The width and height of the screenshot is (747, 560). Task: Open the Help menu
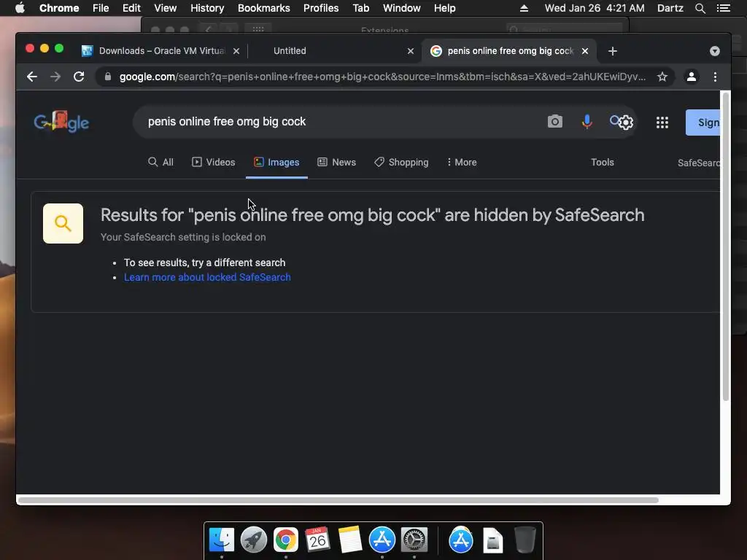tap(444, 8)
